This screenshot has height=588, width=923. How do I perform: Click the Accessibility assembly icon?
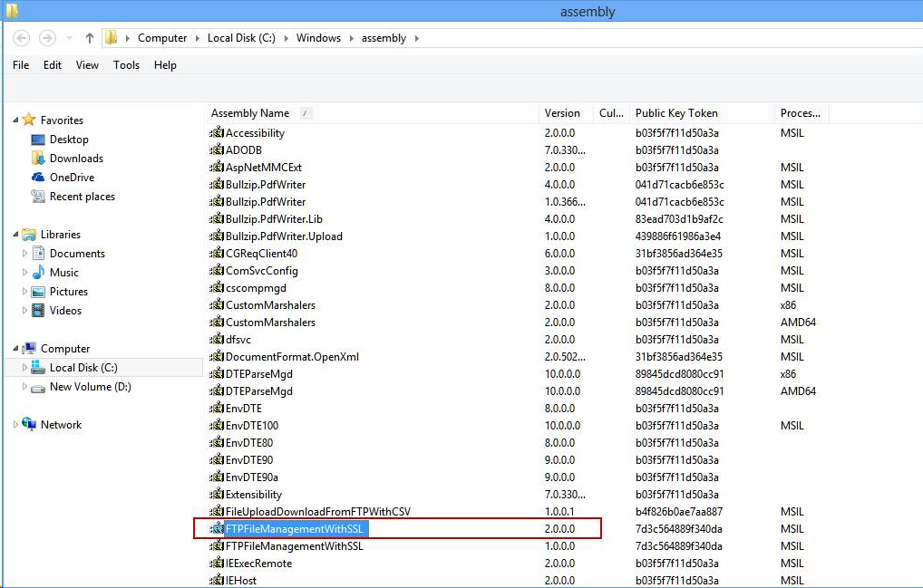click(x=217, y=133)
